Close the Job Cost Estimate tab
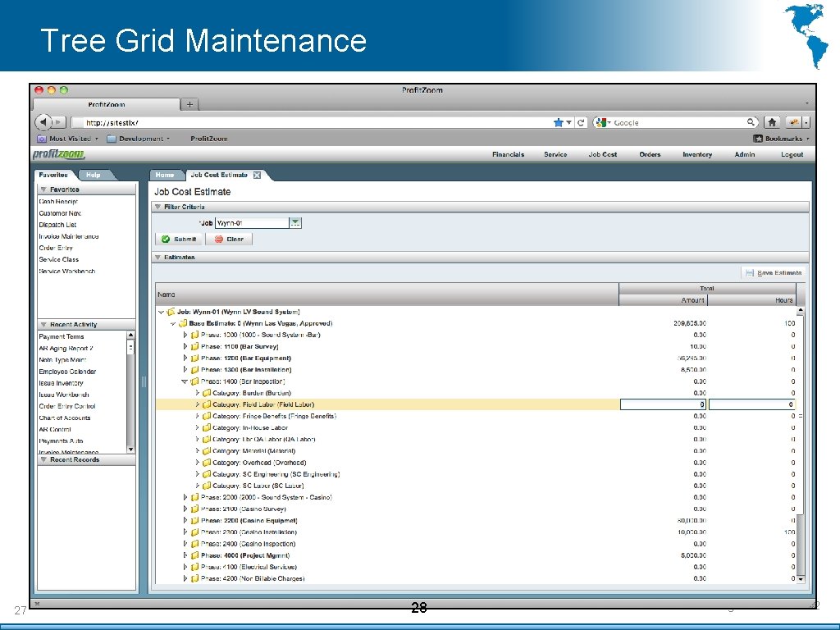This screenshot has width=840, height=630. [257, 176]
